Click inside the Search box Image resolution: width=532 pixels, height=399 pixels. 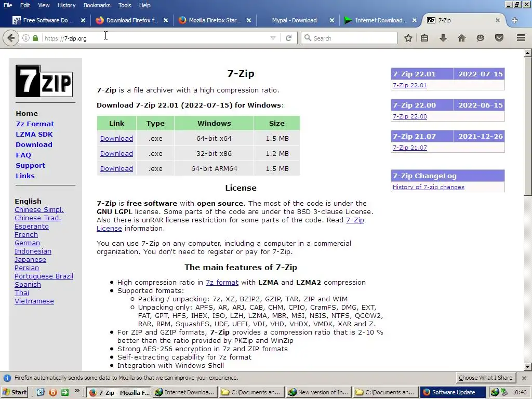point(349,38)
